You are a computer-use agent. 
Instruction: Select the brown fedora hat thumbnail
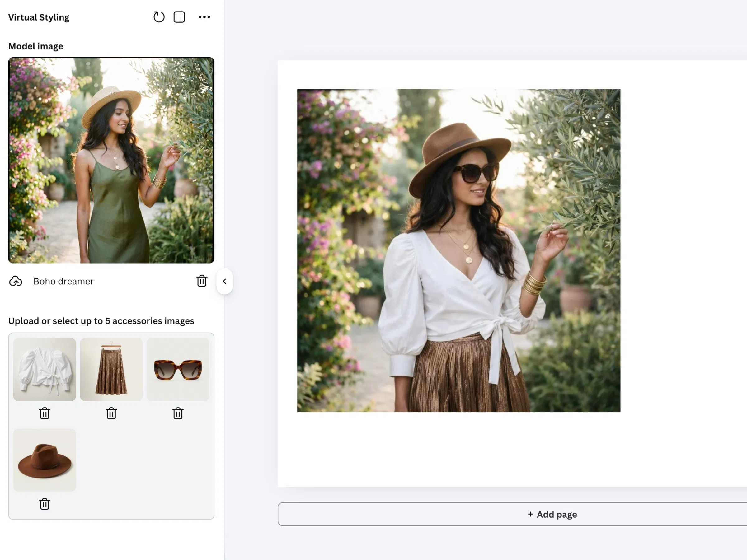45,460
